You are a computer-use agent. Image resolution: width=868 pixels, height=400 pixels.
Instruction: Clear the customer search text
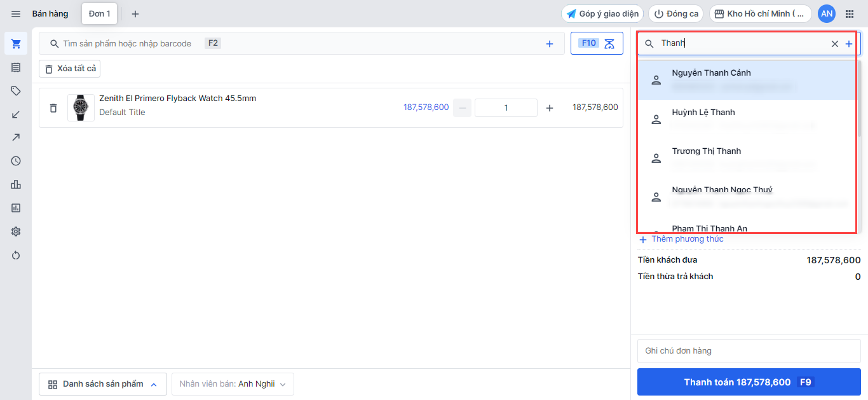click(835, 44)
